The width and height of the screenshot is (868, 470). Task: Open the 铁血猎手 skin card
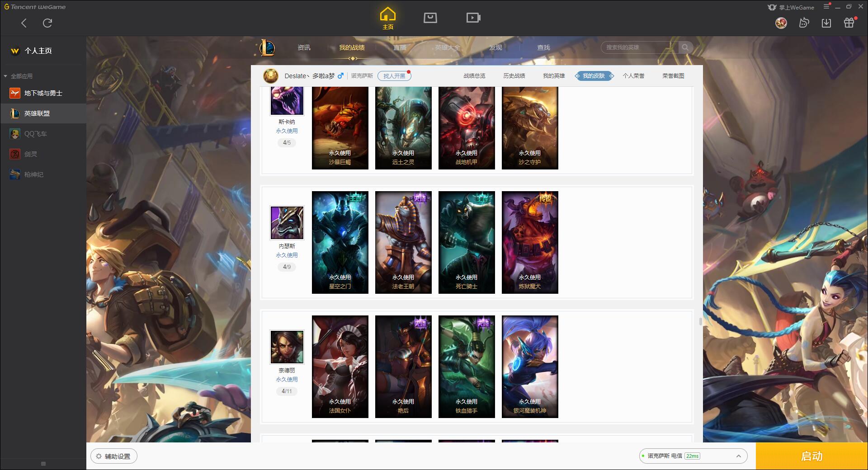(x=467, y=367)
